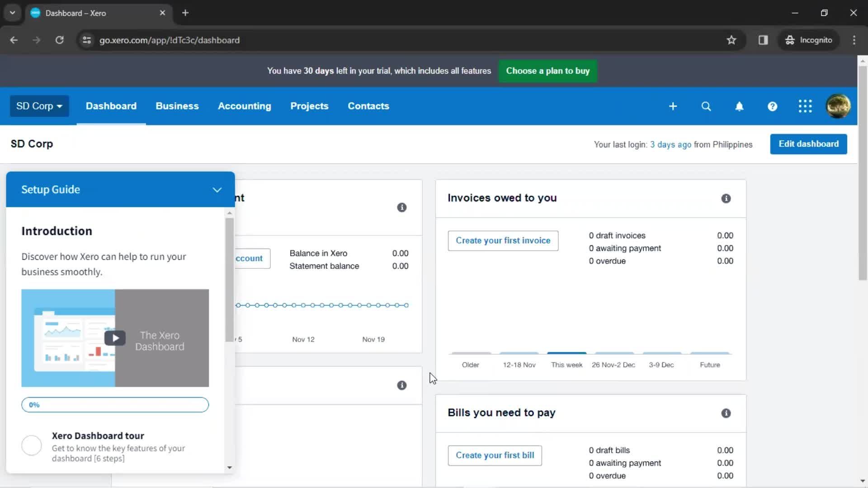Image resolution: width=868 pixels, height=488 pixels.
Task: Click Edit dashboard button
Action: 808,144
